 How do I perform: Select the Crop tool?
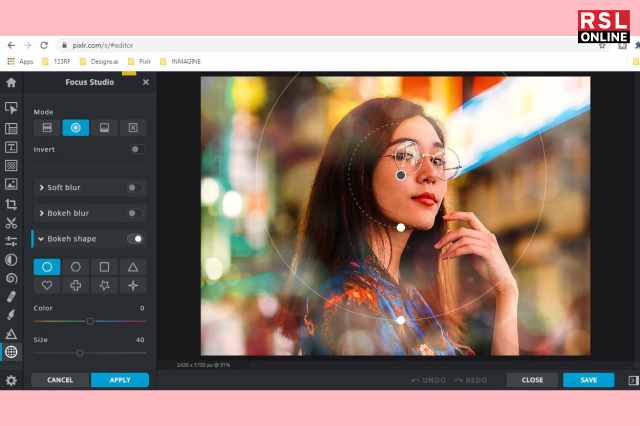[11, 204]
